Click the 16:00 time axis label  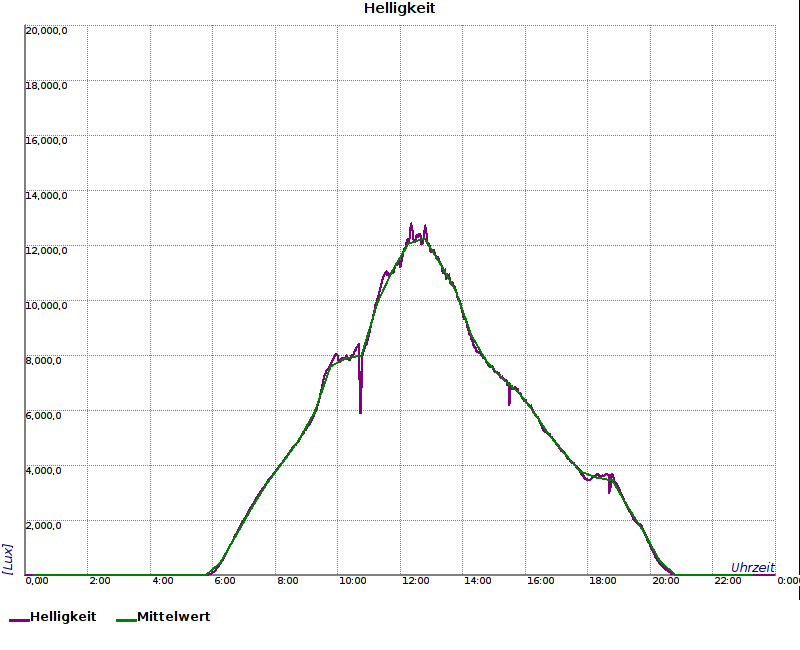click(x=541, y=581)
